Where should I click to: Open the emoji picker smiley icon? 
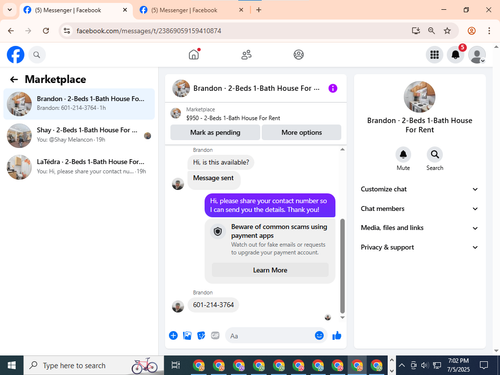(x=319, y=335)
